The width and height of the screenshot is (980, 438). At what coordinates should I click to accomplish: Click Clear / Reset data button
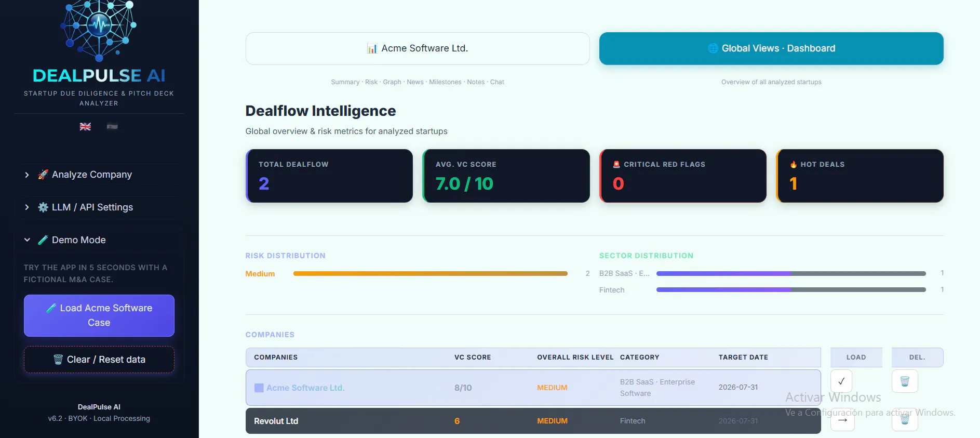pyautogui.click(x=99, y=360)
